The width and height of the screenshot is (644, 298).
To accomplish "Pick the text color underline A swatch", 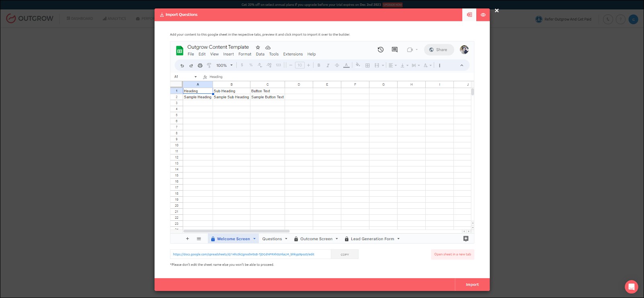I will click(346, 66).
